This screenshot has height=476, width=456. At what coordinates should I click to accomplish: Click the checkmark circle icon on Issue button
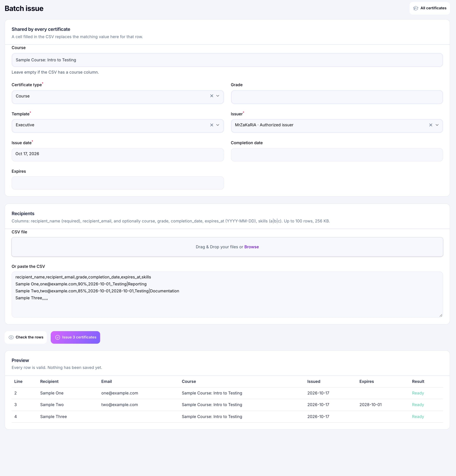point(58,337)
